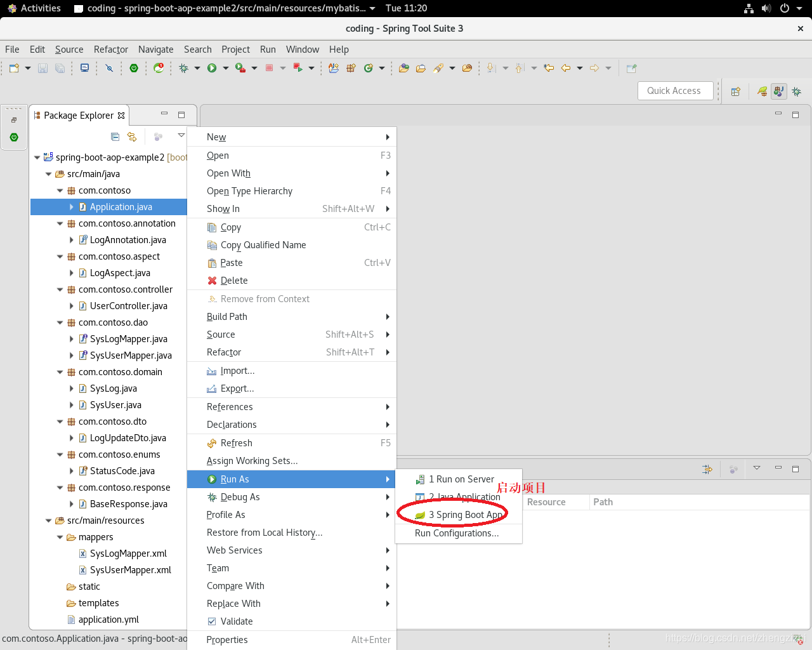Collapse the mappers folder node

pos(60,537)
